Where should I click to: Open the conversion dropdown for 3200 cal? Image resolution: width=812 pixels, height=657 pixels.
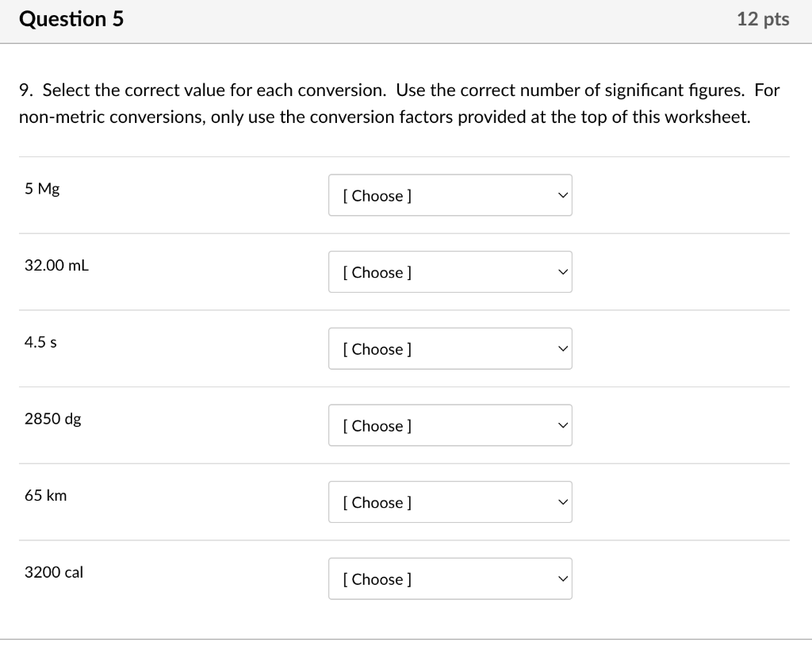[450, 578]
